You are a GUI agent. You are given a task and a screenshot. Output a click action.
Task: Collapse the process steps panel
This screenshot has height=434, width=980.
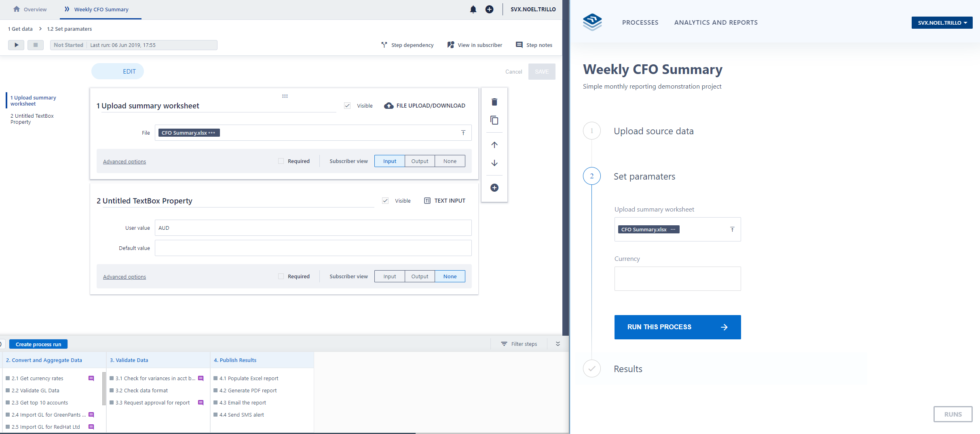coord(558,344)
